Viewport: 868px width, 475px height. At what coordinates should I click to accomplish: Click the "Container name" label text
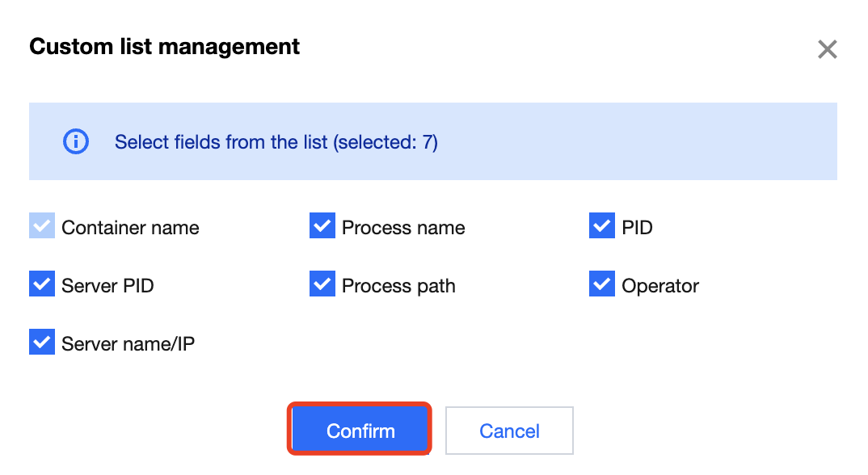130,228
